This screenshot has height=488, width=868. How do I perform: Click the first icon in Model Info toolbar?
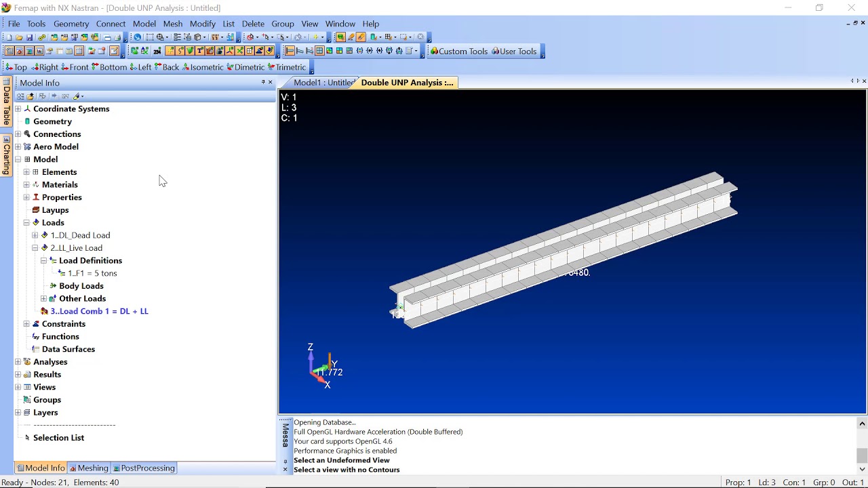[20, 96]
